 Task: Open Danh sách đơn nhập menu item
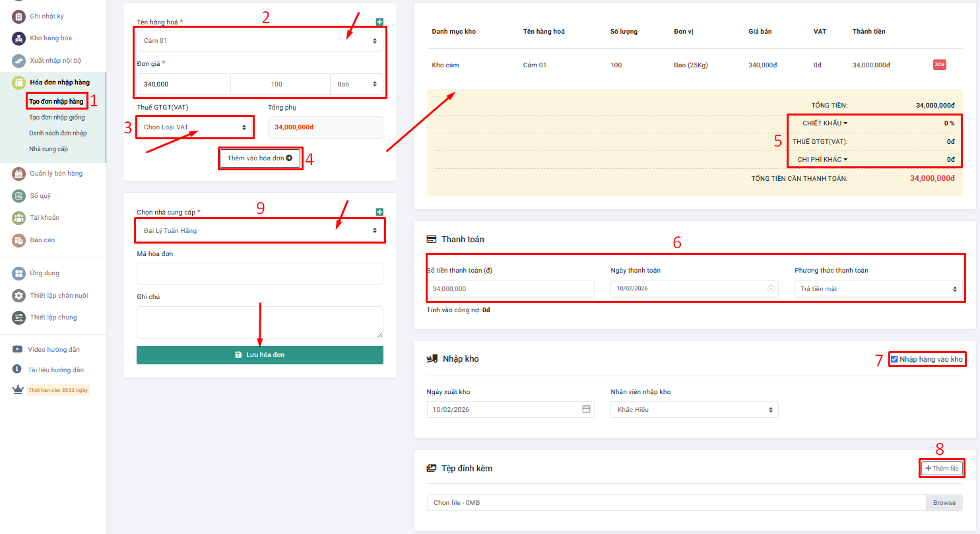pyautogui.click(x=58, y=133)
